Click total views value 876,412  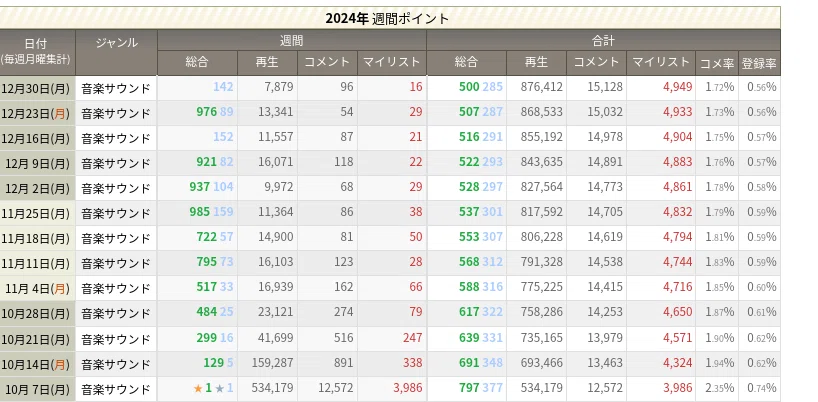(x=542, y=87)
